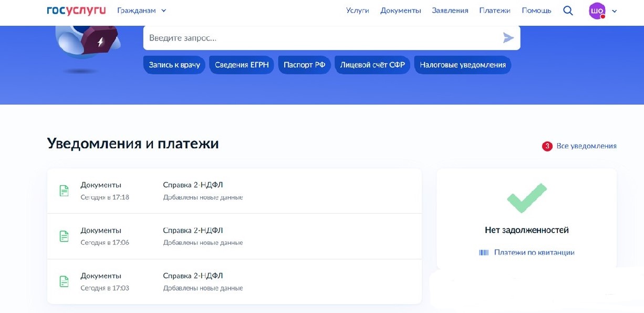
Task: Select the Налоговые уведомления chip
Action: click(x=463, y=65)
